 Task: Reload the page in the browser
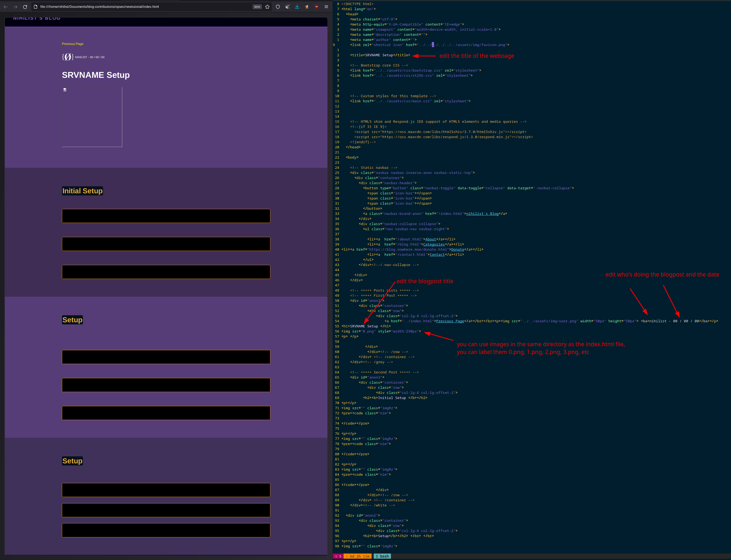[x=25, y=7]
